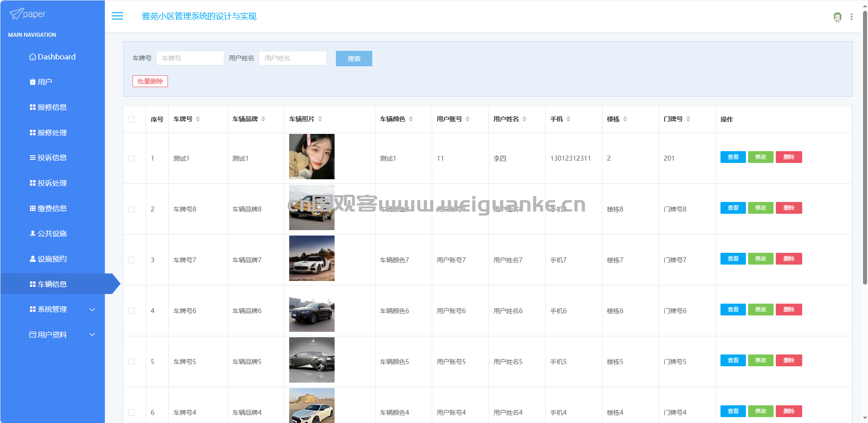The height and width of the screenshot is (423, 868).
Task: Toggle the hamburger sidebar menu icon
Action: [117, 16]
